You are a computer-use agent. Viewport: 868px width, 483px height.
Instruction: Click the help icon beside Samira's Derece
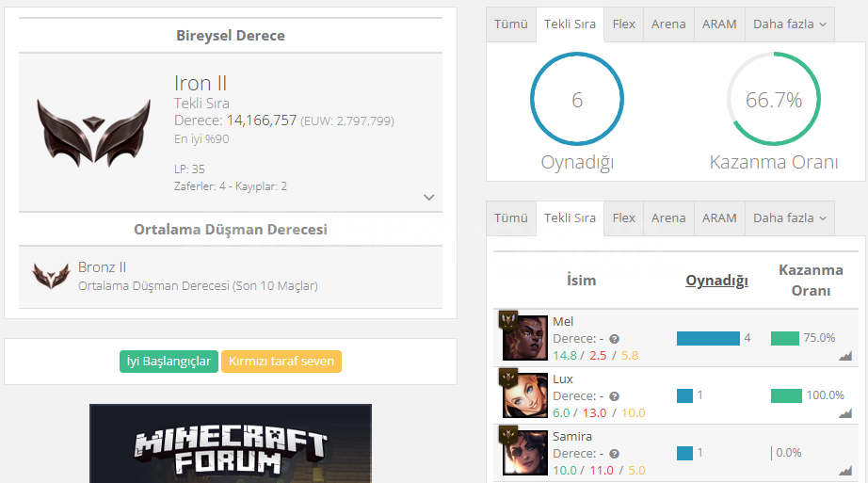pyautogui.click(x=614, y=454)
